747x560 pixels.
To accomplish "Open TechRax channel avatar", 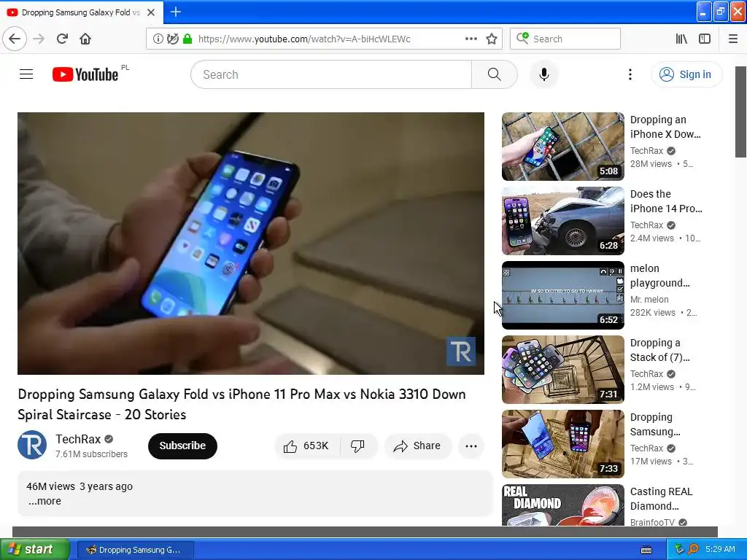I will pyautogui.click(x=32, y=445).
